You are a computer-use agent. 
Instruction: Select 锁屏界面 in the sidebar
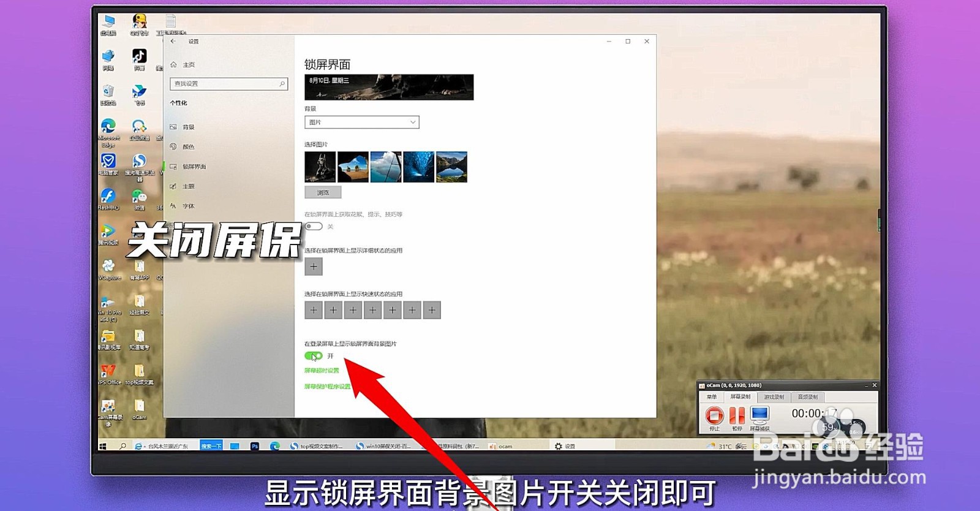coord(188,166)
